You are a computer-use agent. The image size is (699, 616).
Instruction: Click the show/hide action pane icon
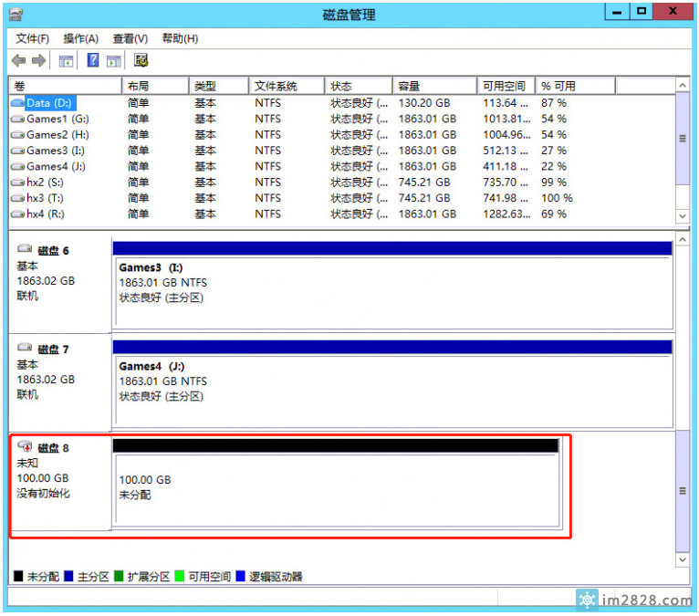coord(113,61)
